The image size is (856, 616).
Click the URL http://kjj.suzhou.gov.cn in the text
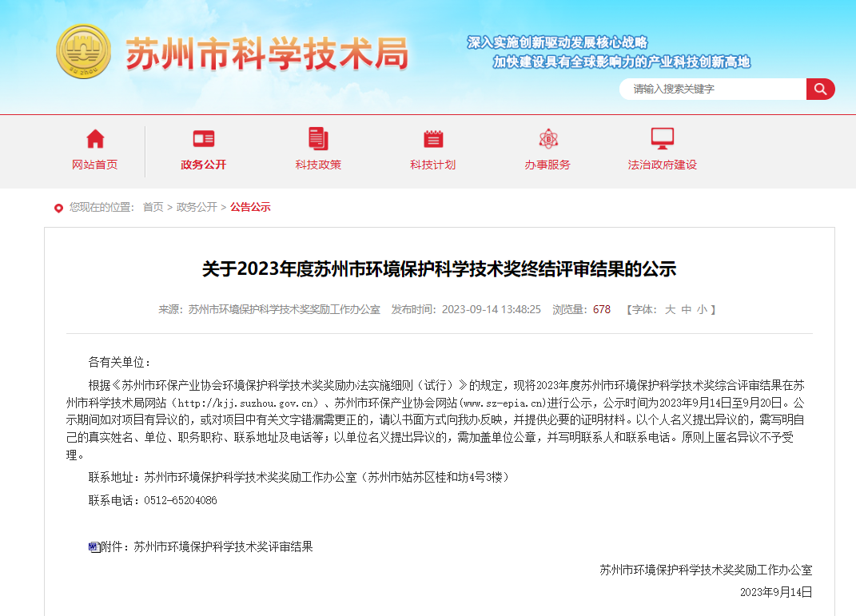click(x=247, y=403)
